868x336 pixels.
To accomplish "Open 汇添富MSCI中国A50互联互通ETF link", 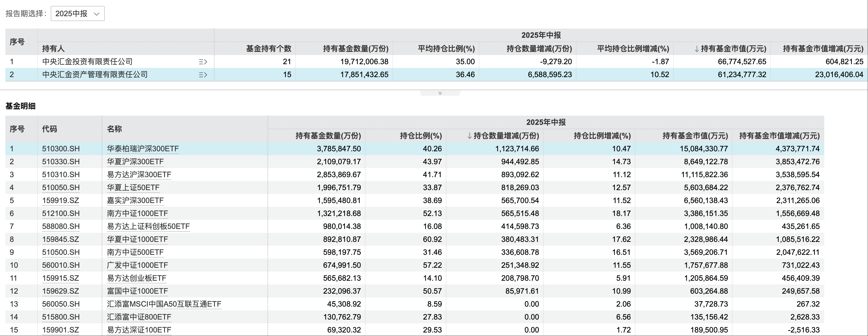I will [164, 304].
